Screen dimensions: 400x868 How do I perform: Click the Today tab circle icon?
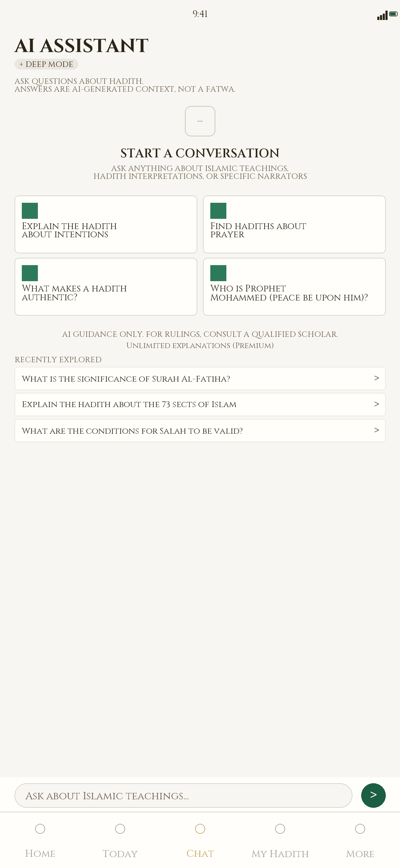click(120, 829)
